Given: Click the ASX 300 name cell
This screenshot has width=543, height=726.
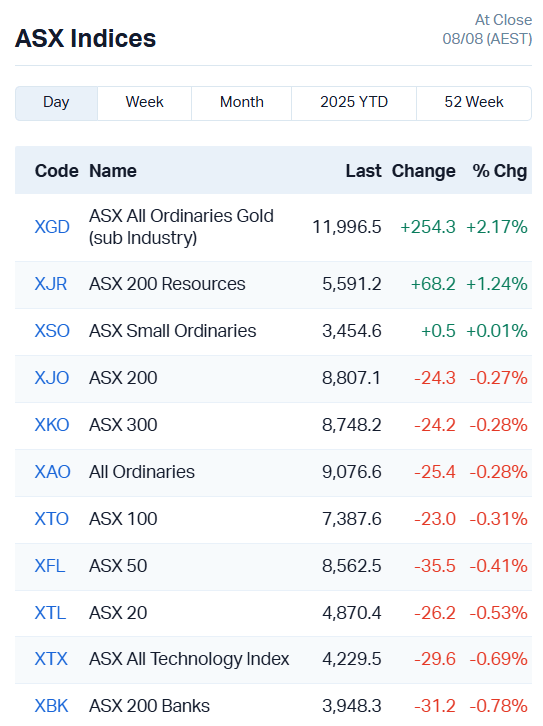Looking at the screenshot, I should pyautogui.click(x=123, y=425).
